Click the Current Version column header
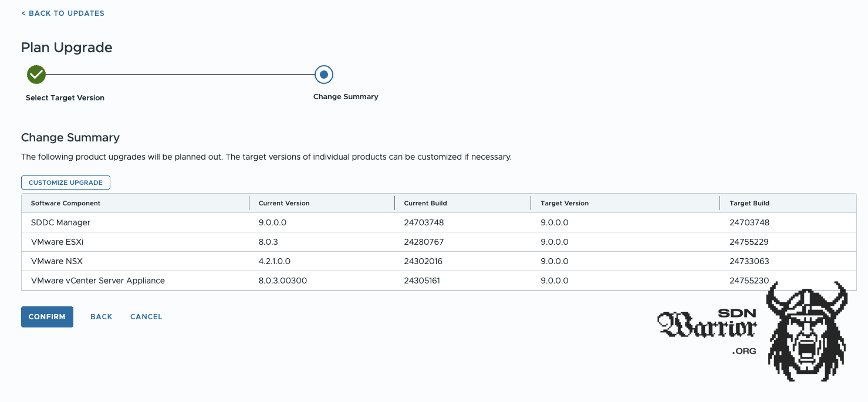Viewport: 868px width, 402px height. pos(284,203)
